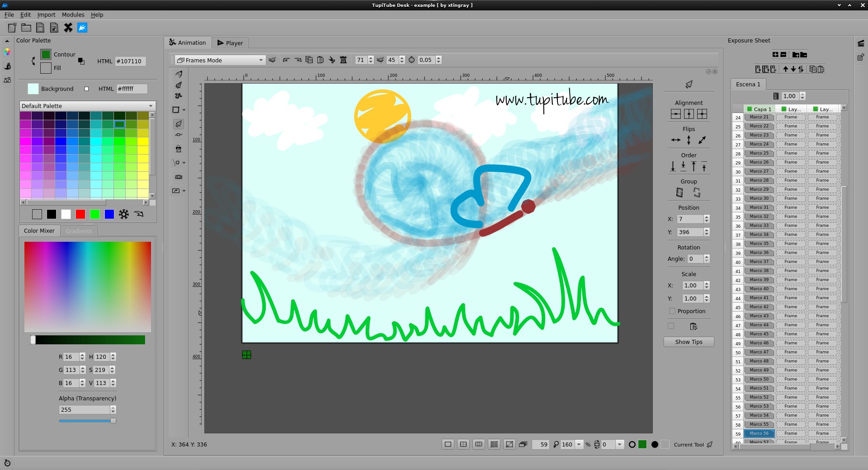Select the fill bucket tool
This screenshot has height=470, width=868.
click(x=179, y=149)
